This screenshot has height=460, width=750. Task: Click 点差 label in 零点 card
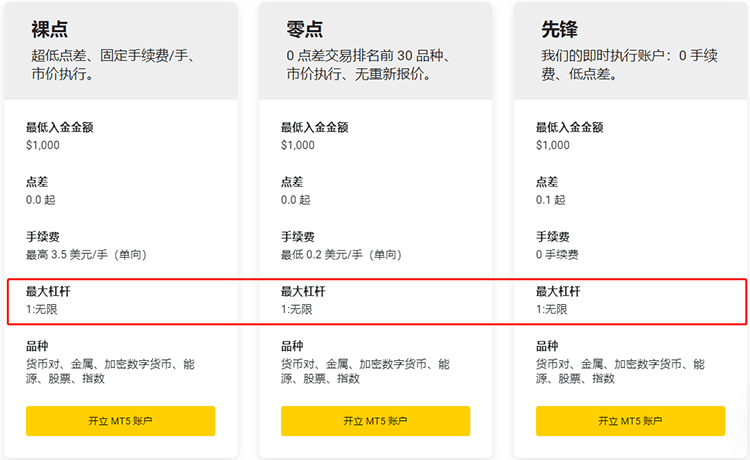(x=292, y=182)
